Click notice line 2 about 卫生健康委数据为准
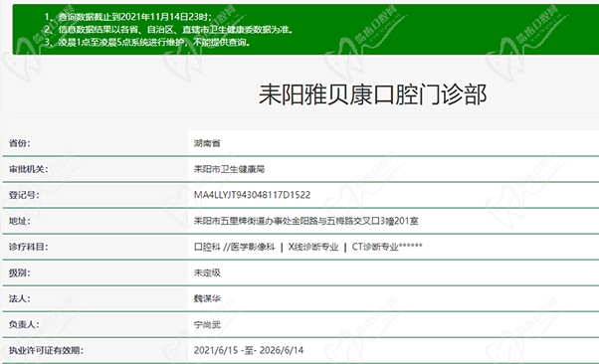Image resolution: width=599 pixels, height=364 pixels. 168,30
